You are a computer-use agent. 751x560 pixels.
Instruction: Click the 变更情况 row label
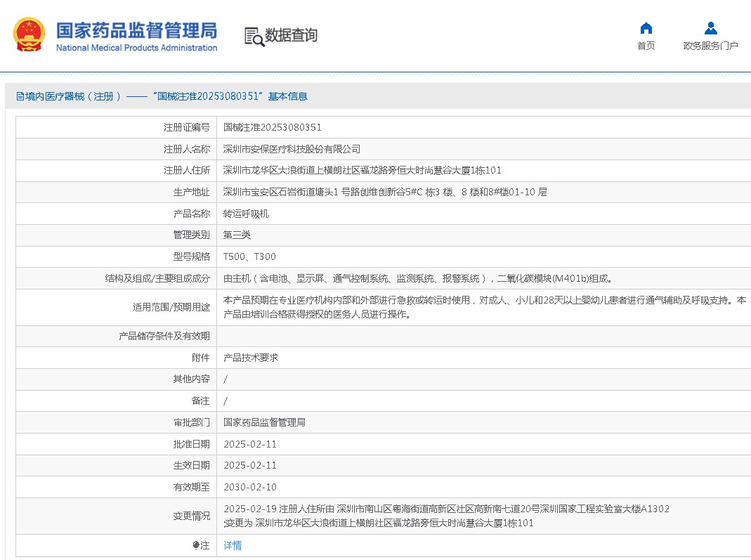[x=191, y=516]
